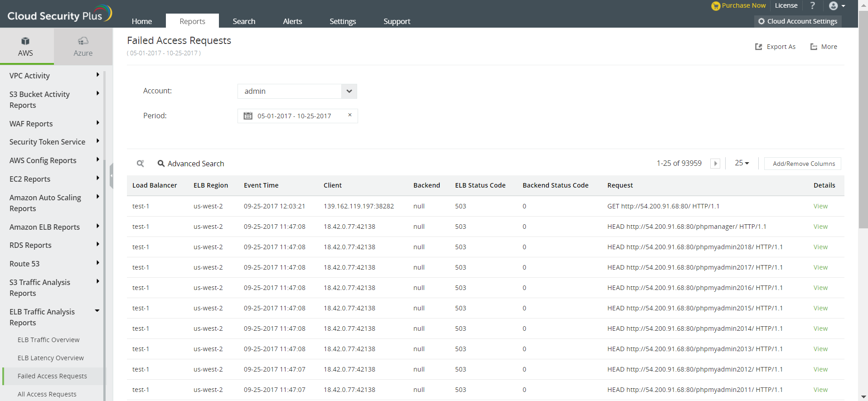
Task: Change the 25 rows per page dropdown
Action: pos(742,163)
